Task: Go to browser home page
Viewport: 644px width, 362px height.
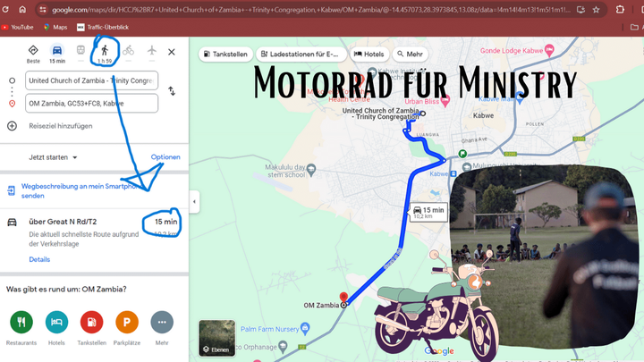Action: point(22,9)
